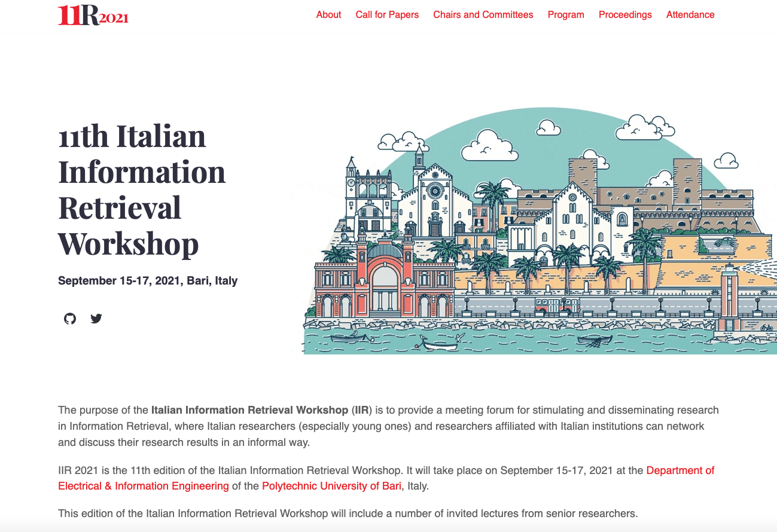Open Chairs and Committees section
777x532 pixels.
point(483,15)
